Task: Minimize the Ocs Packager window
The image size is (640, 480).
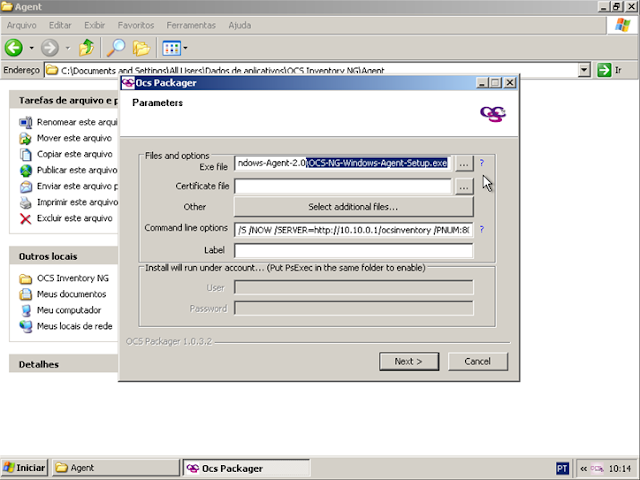Action: 482,83
